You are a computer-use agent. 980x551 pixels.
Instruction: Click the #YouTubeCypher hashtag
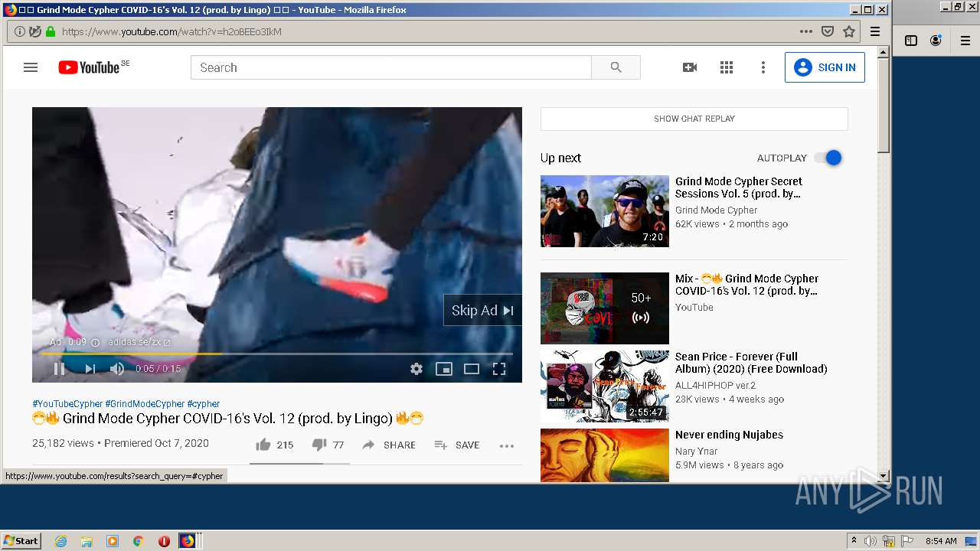pyautogui.click(x=67, y=403)
